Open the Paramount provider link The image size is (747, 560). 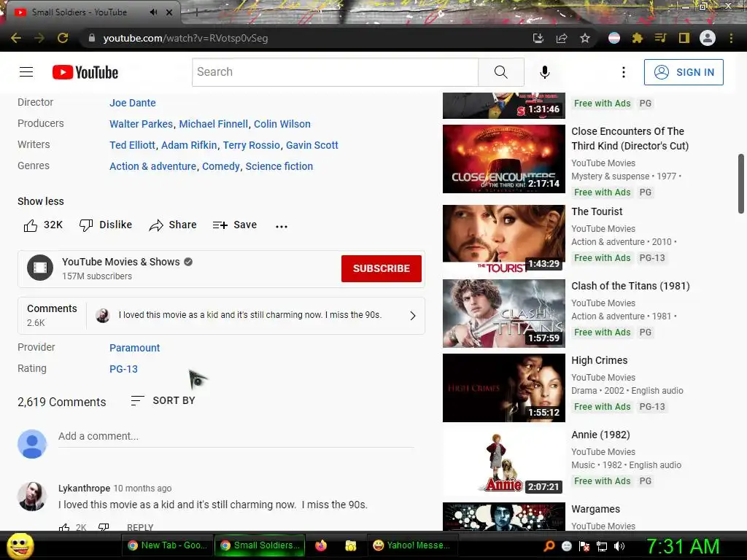[135, 348]
